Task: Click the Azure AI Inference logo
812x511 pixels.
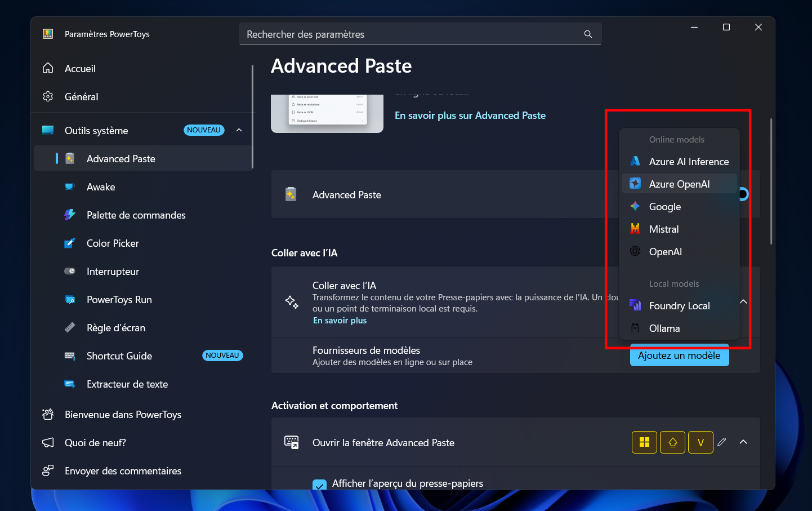Action: pyautogui.click(x=635, y=161)
